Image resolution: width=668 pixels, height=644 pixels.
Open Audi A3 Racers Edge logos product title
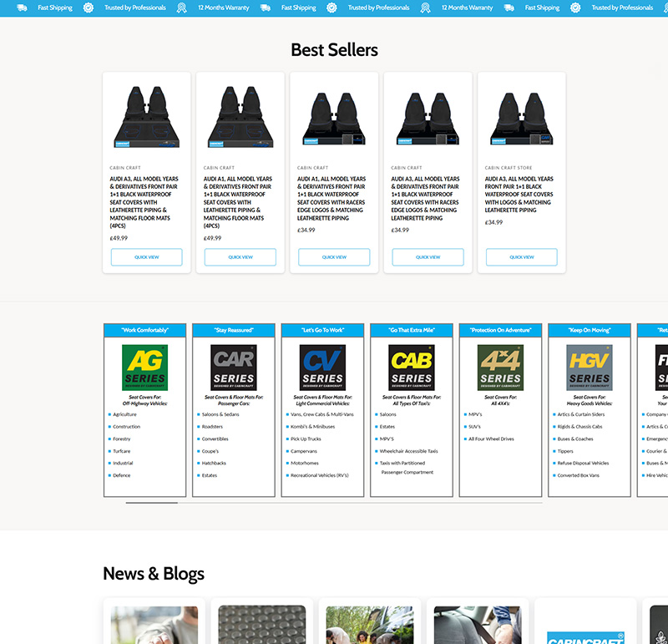pos(425,198)
